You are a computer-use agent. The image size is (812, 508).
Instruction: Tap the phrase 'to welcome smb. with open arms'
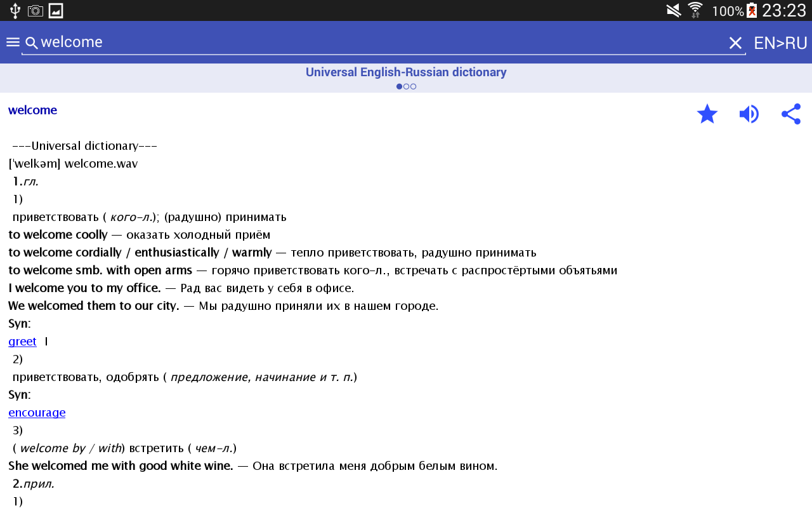[x=100, y=271]
